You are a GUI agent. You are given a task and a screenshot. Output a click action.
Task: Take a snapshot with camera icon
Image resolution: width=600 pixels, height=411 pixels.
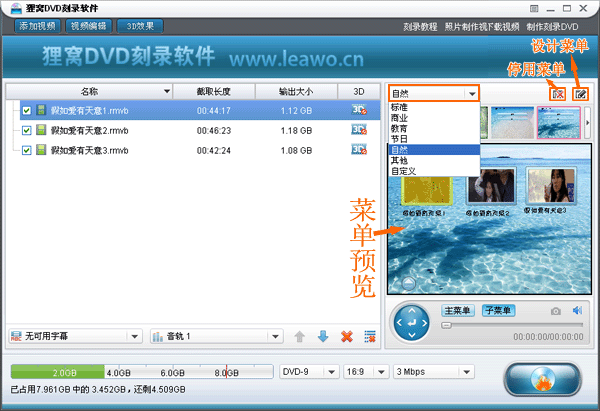556,311
